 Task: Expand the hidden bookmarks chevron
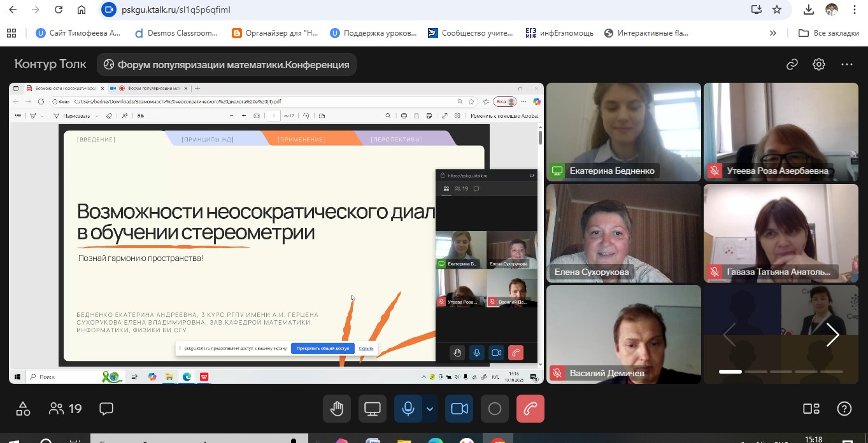tap(773, 33)
